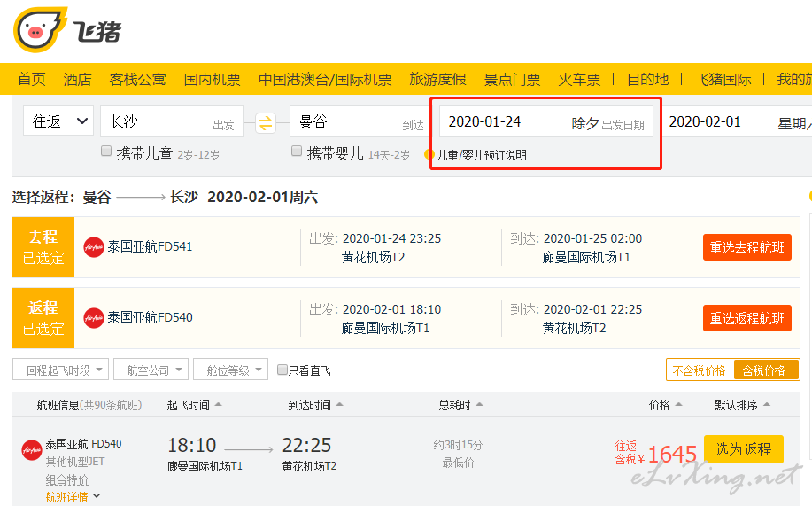Enable the 只看直飞 checkbox
Viewport: 812px width, 506px height.
coord(282,370)
